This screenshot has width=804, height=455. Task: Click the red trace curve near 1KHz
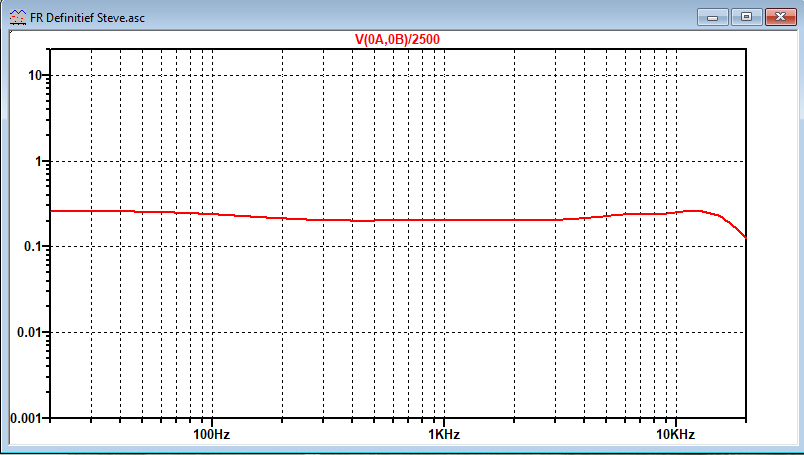pos(444,220)
